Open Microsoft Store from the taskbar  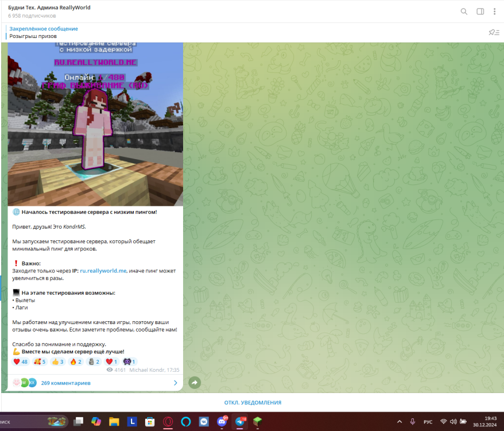[x=150, y=421]
